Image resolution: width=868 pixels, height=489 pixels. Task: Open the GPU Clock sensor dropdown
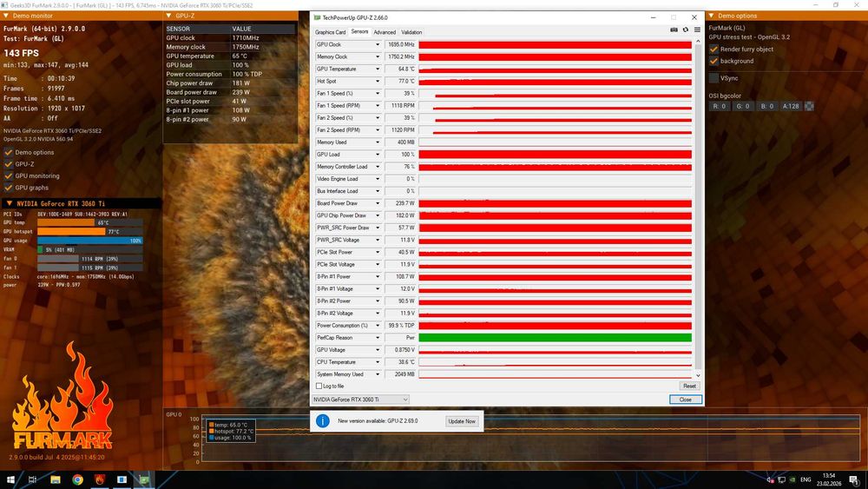click(x=378, y=44)
